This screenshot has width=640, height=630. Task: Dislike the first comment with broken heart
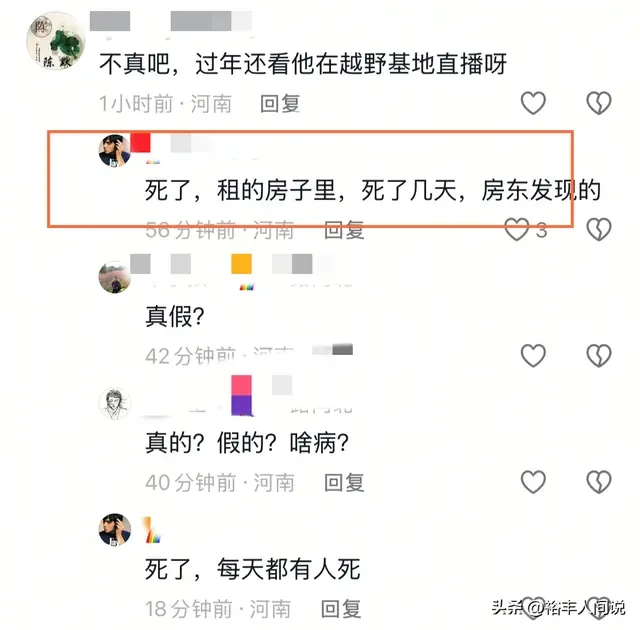tap(599, 103)
